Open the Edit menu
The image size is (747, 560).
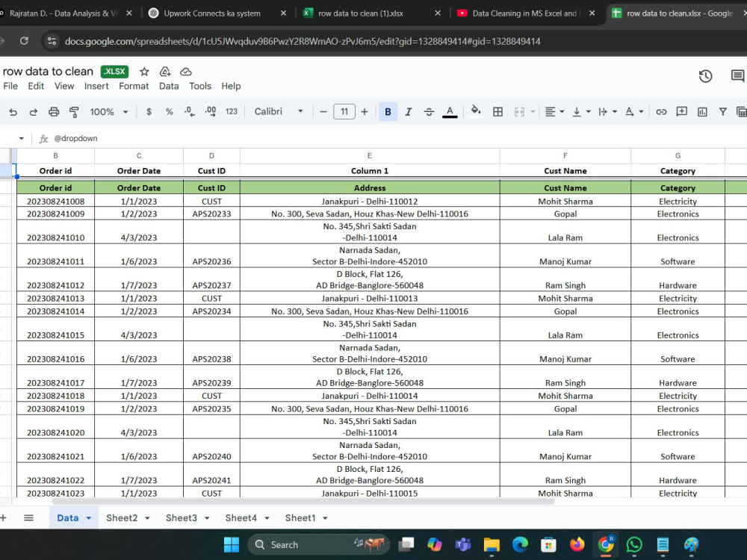(36, 86)
